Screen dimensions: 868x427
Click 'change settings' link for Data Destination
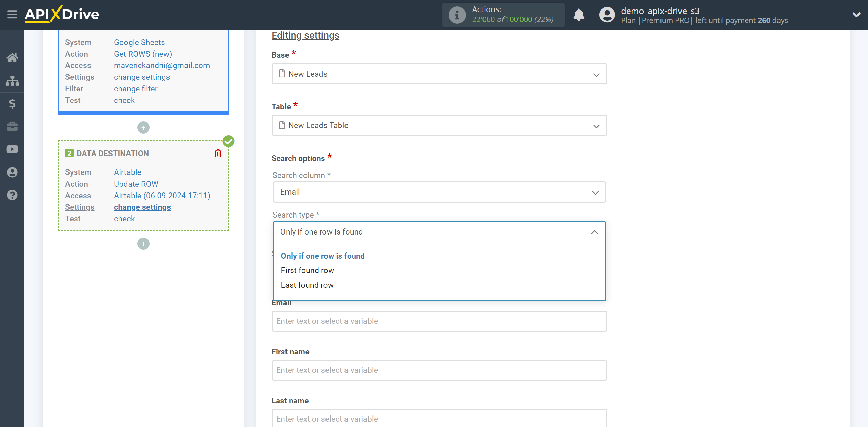point(142,207)
